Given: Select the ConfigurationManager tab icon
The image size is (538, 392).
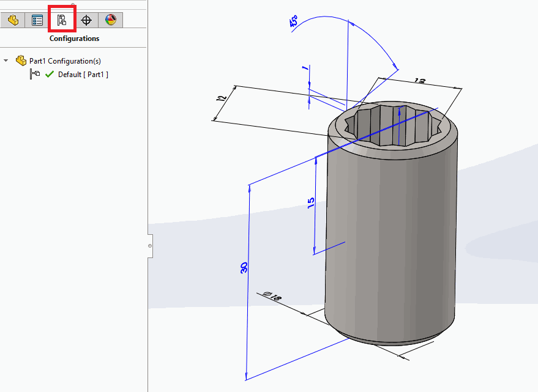Looking at the screenshot, I should pos(62,20).
